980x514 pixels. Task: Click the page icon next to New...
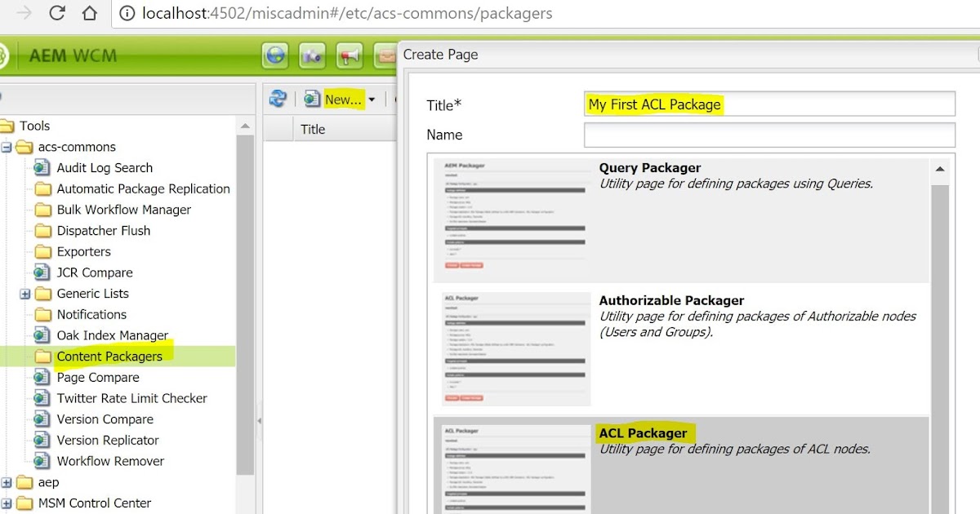click(311, 98)
